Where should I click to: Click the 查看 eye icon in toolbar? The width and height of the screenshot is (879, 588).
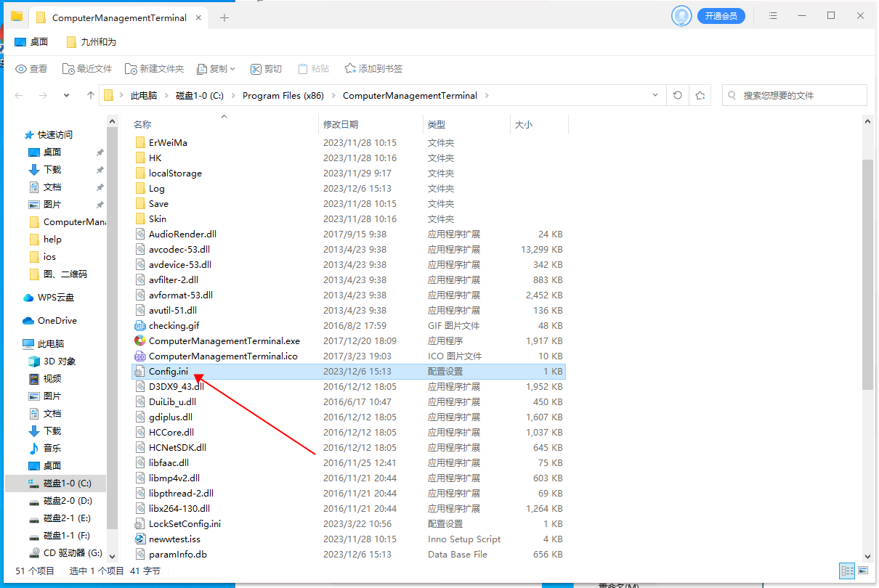(31, 69)
